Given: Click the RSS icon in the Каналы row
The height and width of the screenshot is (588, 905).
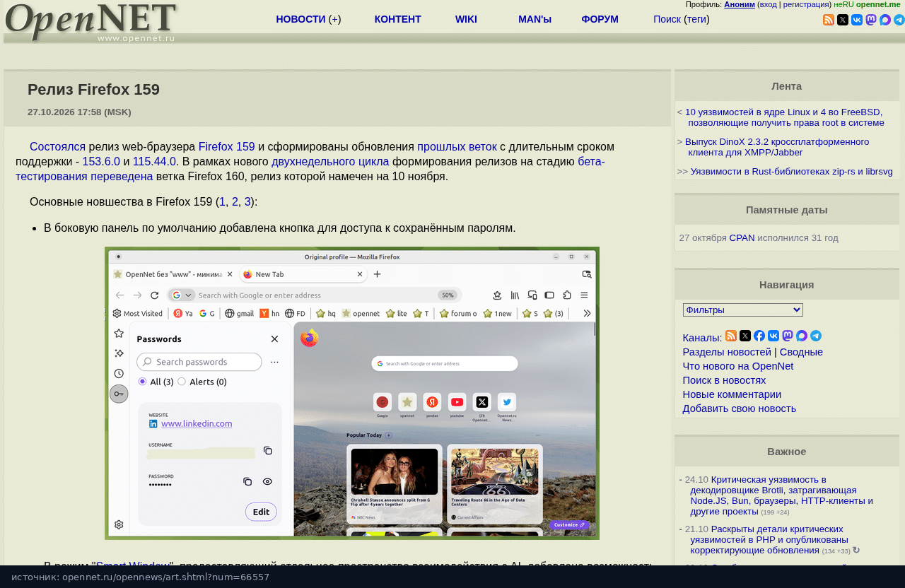Looking at the screenshot, I should click(731, 336).
